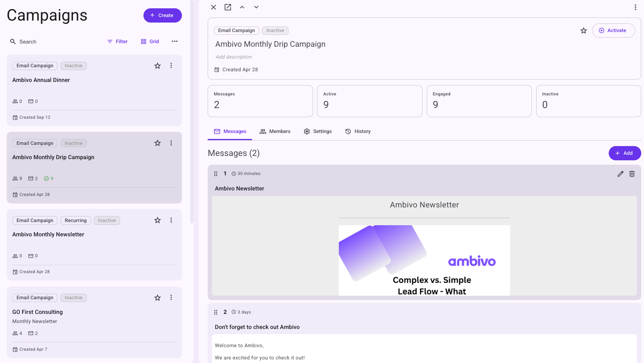Click Recurring tag on Monthly Newsletter card

coord(76,220)
